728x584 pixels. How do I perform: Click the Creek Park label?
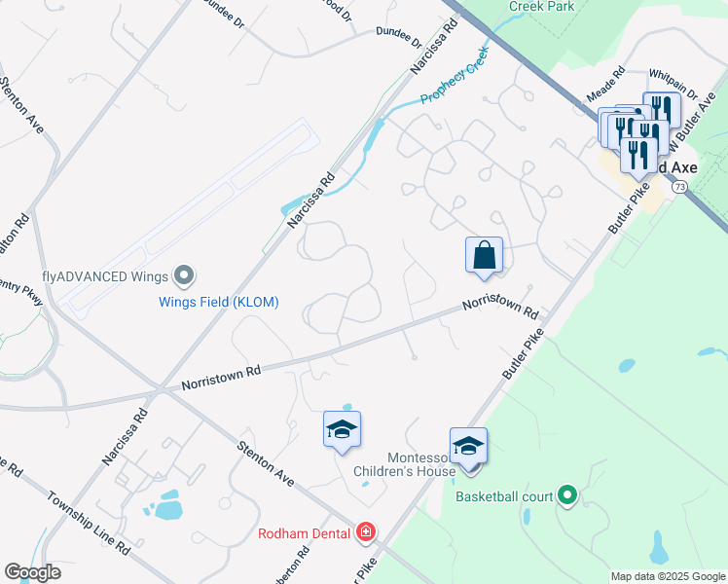542,7
